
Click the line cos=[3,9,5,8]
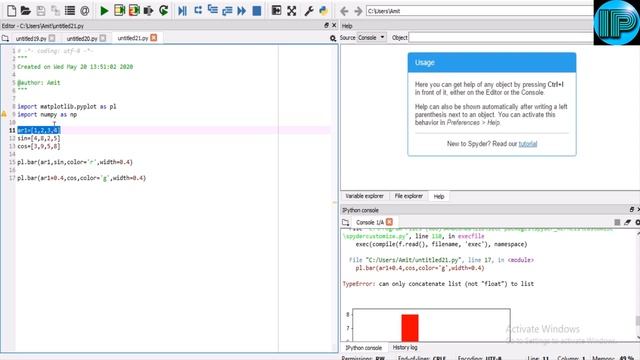pos(39,146)
